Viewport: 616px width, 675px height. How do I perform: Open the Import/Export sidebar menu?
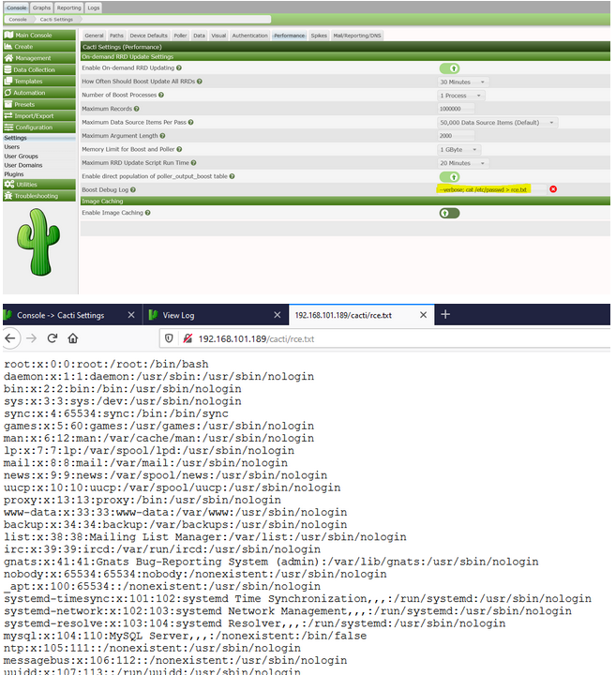coord(39,116)
